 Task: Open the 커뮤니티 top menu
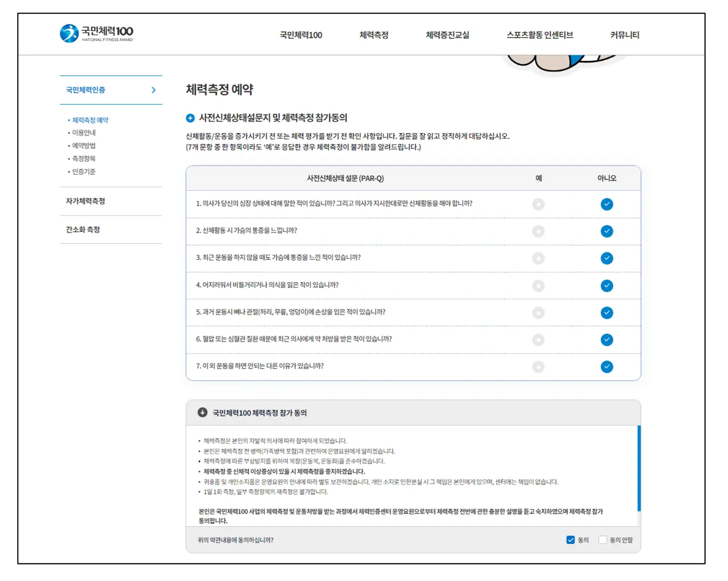tap(625, 35)
